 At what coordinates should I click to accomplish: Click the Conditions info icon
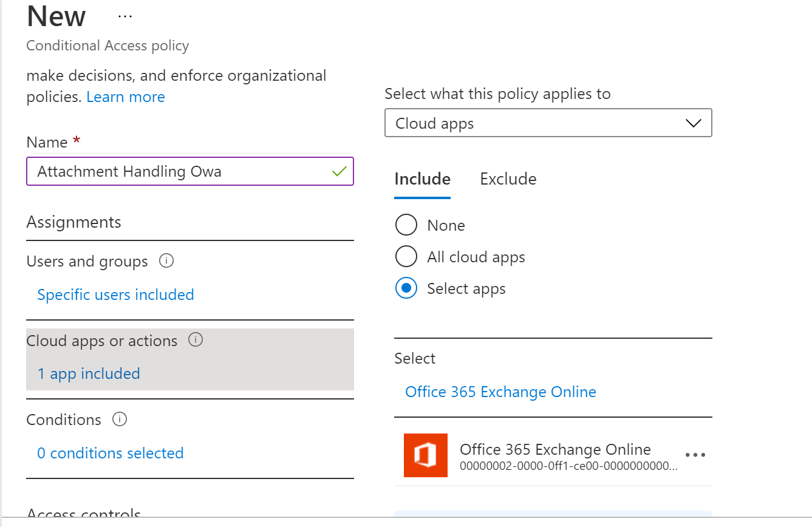pos(120,419)
